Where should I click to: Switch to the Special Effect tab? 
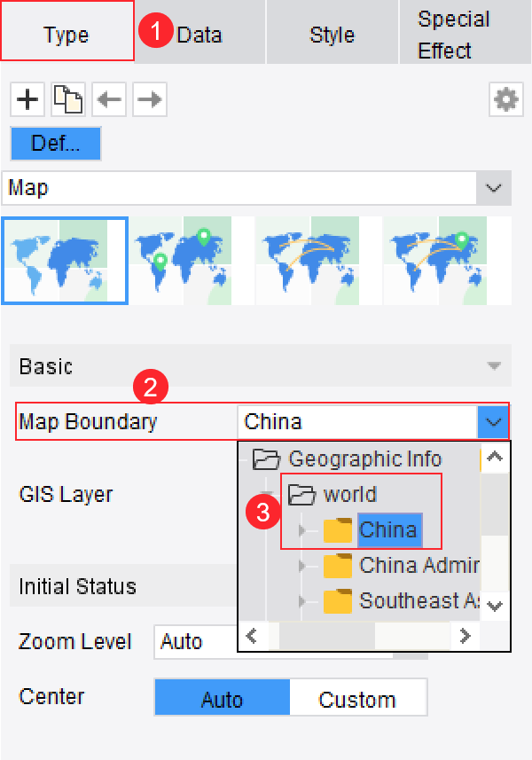pos(465,32)
